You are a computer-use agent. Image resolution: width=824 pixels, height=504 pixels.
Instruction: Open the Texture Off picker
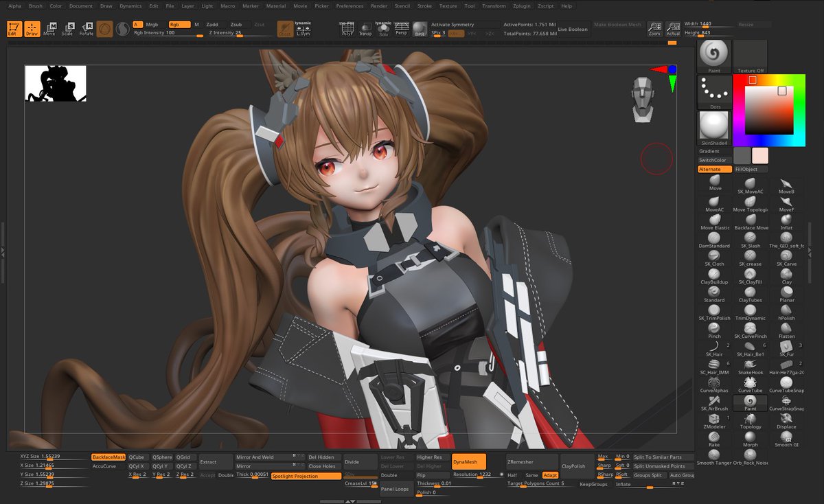751,56
